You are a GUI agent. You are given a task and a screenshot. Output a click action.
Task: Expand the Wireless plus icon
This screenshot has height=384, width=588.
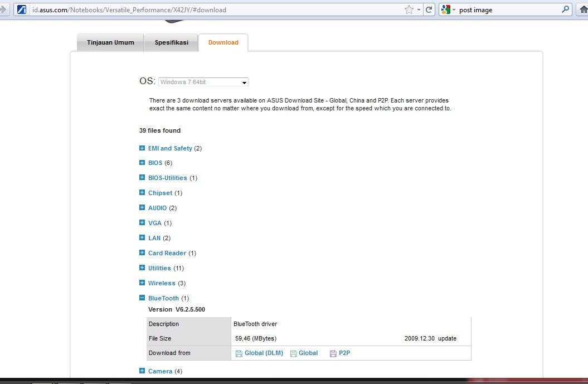click(x=142, y=283)
